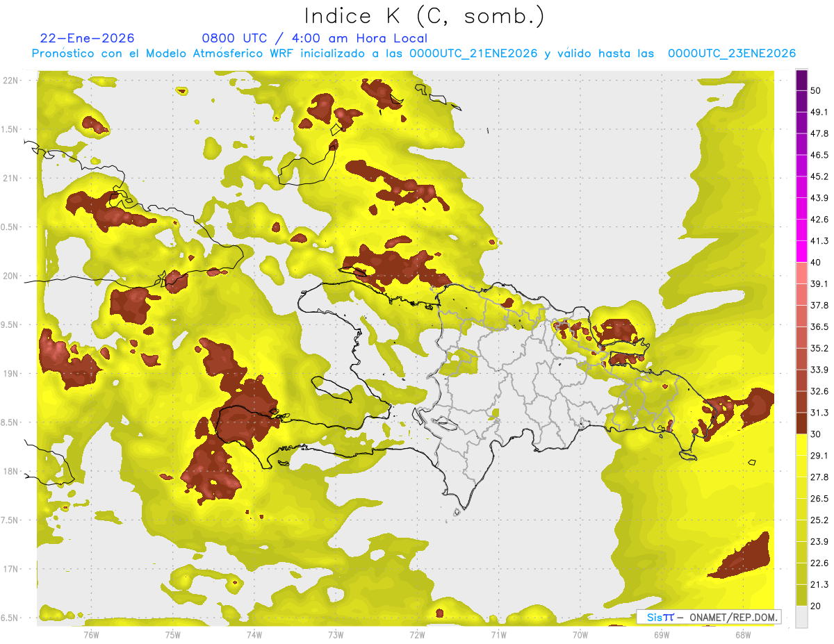834x644 pixels.
Task: Click the dark purple swatch above 50
Action: 802,80
